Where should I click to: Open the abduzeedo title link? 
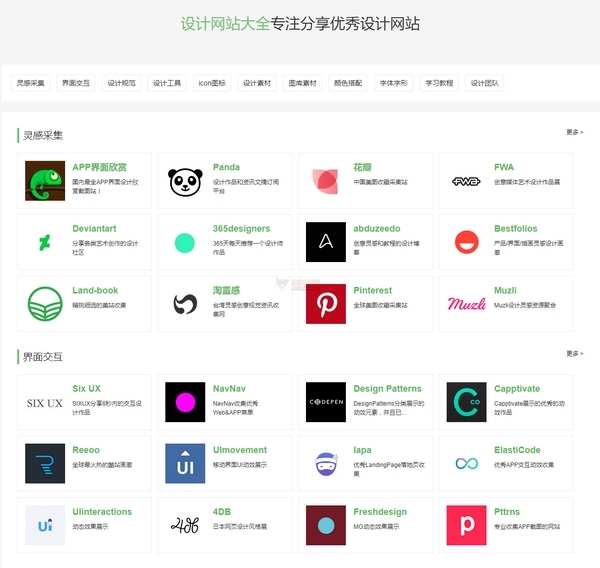coord(377,229)
